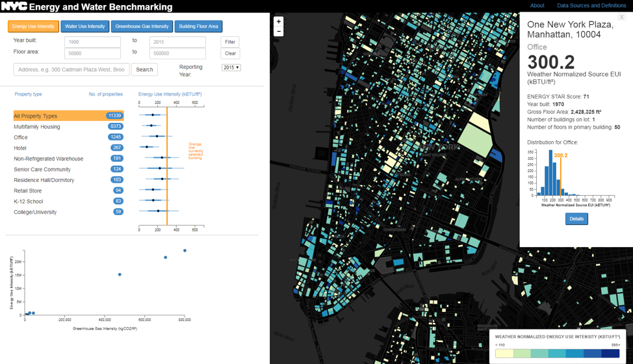Click Year built start field
The height and width of the screenshot is (364, 633).
click(x=92, y=42)
